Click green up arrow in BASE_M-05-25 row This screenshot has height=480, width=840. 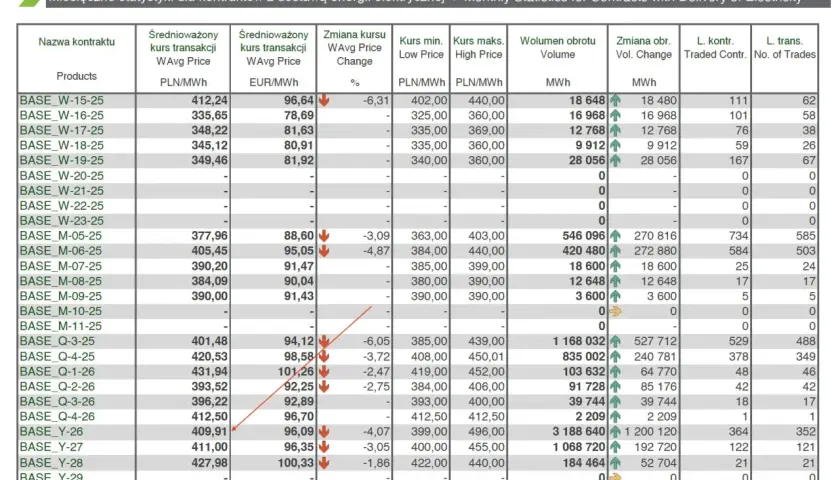coord(615,236)
